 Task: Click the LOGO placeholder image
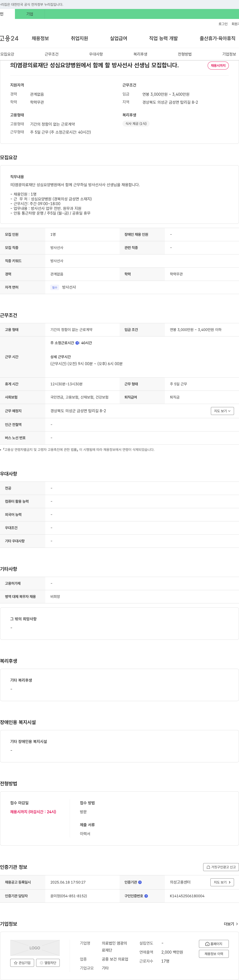35,948
